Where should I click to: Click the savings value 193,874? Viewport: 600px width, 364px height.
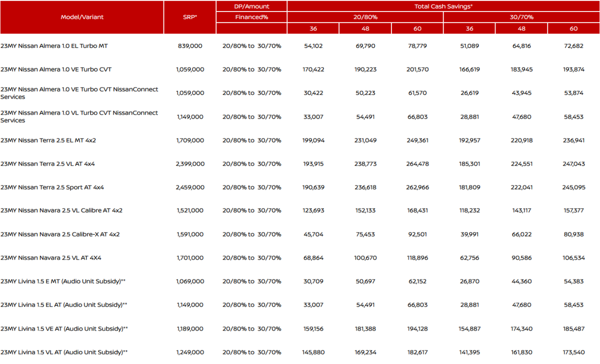573,69
